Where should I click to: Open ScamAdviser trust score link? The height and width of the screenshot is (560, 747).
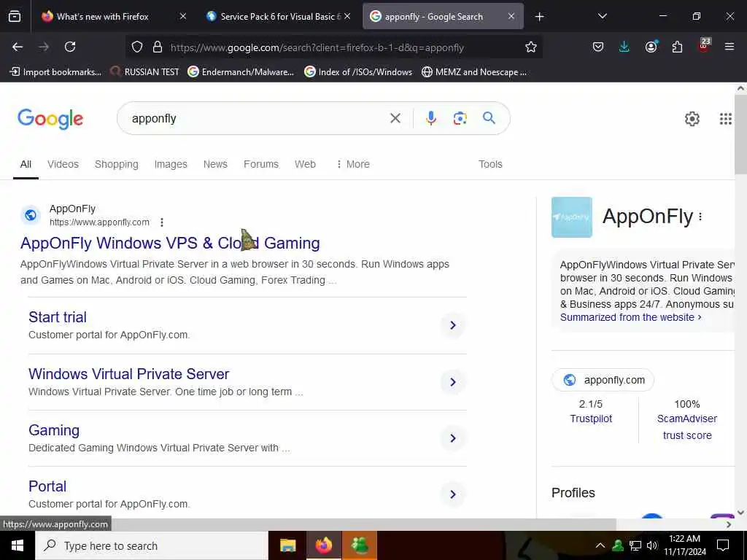(x=687, y=427)
